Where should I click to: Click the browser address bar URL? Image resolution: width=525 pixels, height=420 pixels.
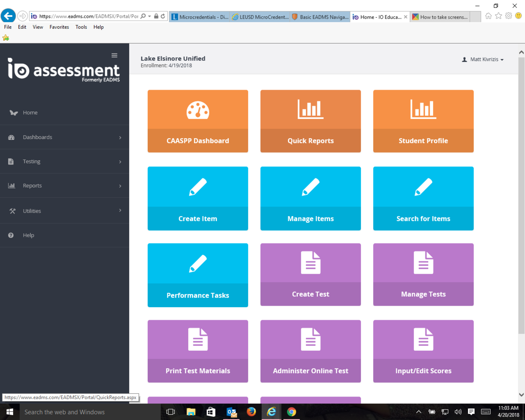[88, 16]
